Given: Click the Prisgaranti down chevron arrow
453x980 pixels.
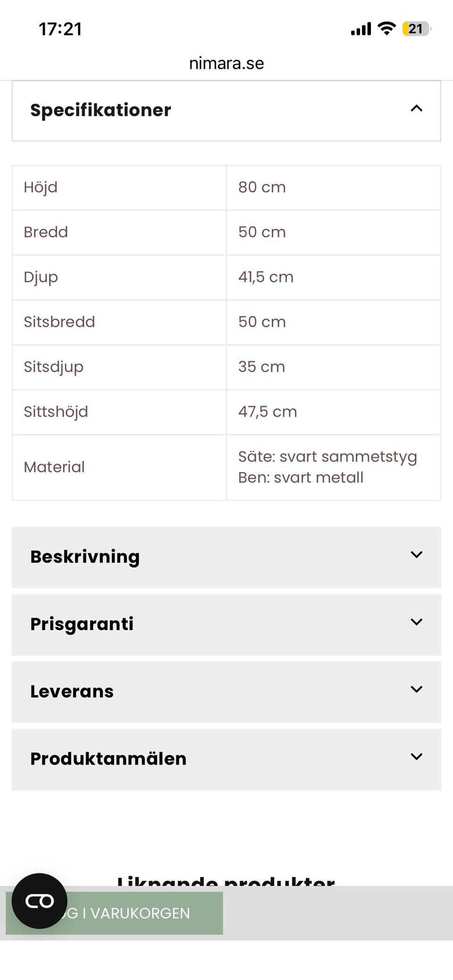Looking at the screenshot, I should coord(416,623).
